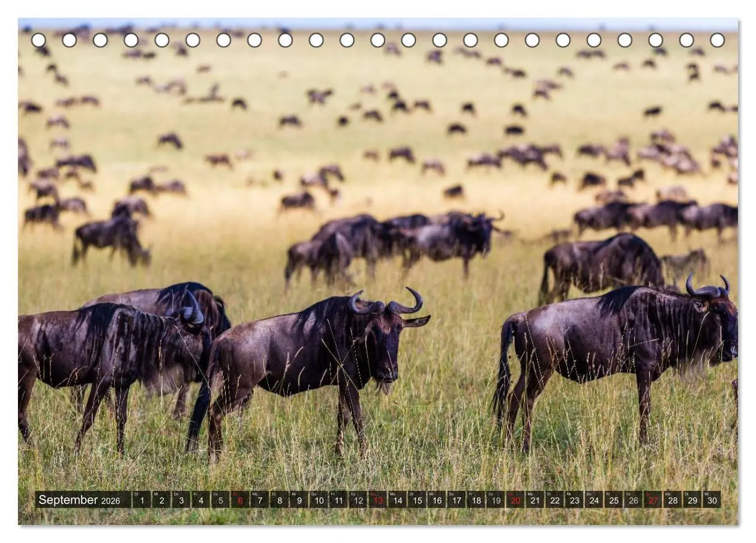
Task: Click day 28 in the date row
Action: click(x=673, y=500)
